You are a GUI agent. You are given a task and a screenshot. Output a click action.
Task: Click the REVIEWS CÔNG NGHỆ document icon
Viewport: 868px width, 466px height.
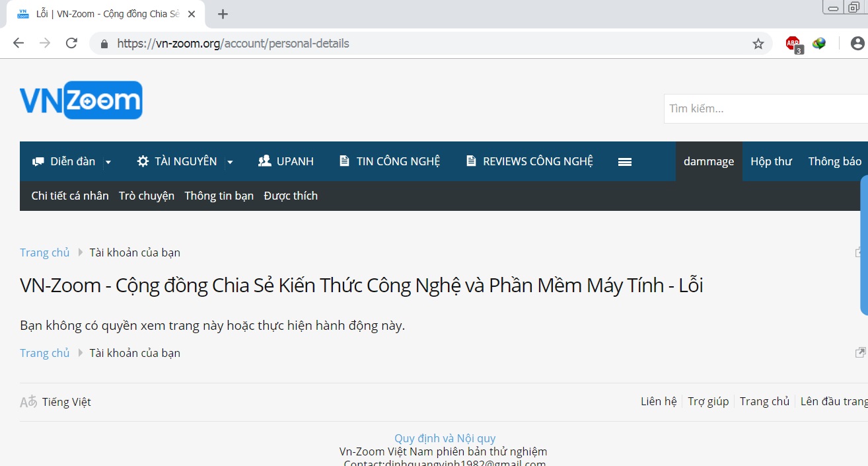click(x=471, y=161)
